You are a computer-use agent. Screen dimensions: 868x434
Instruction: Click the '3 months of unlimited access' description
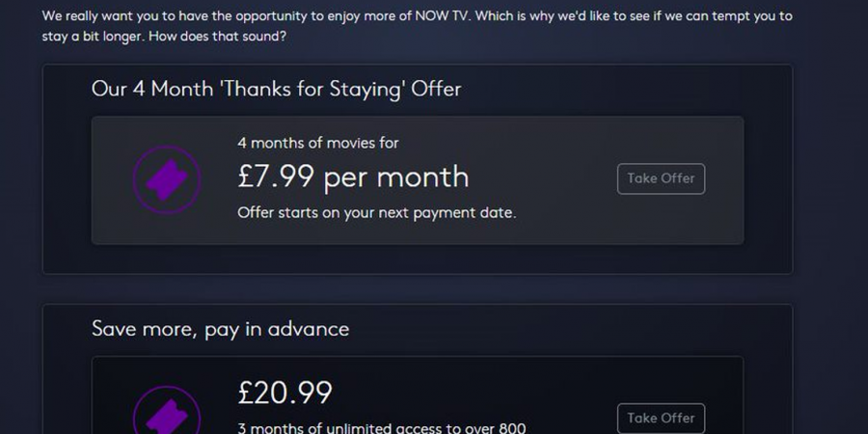(381, 427)
